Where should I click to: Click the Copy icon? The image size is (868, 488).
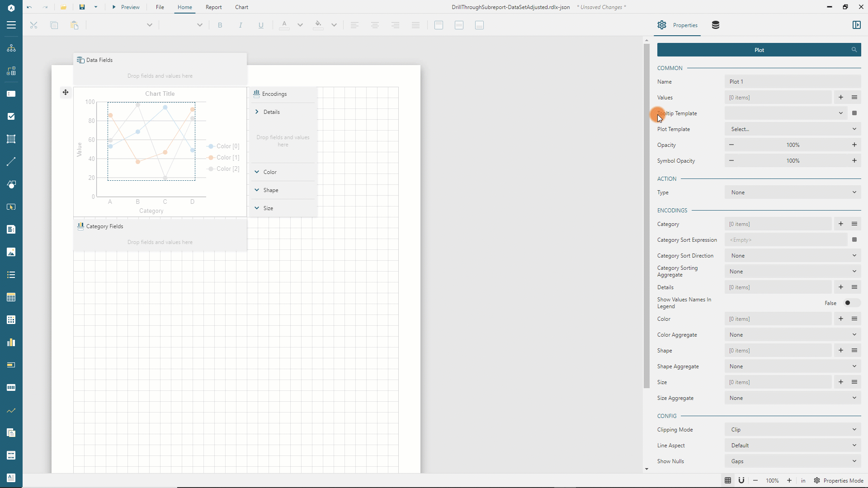point(54,25)
